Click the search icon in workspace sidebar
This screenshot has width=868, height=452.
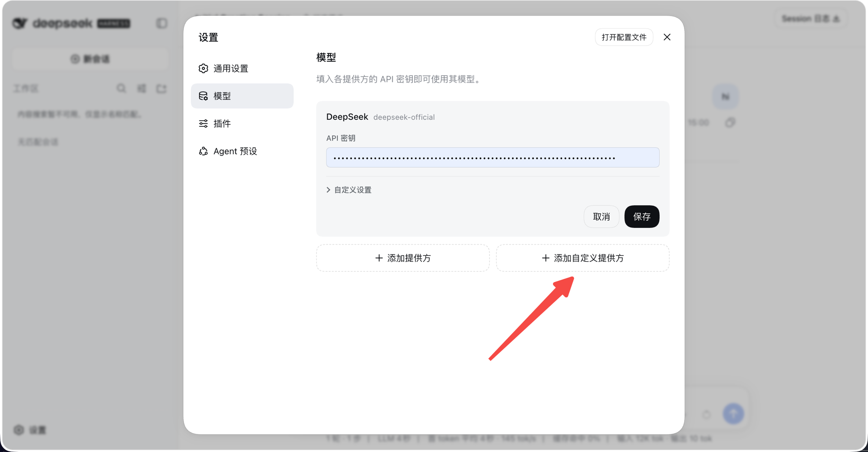coord(122,89)
